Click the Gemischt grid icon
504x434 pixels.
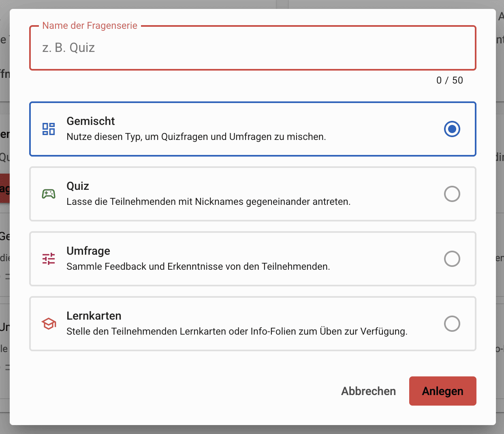[49, 129]
